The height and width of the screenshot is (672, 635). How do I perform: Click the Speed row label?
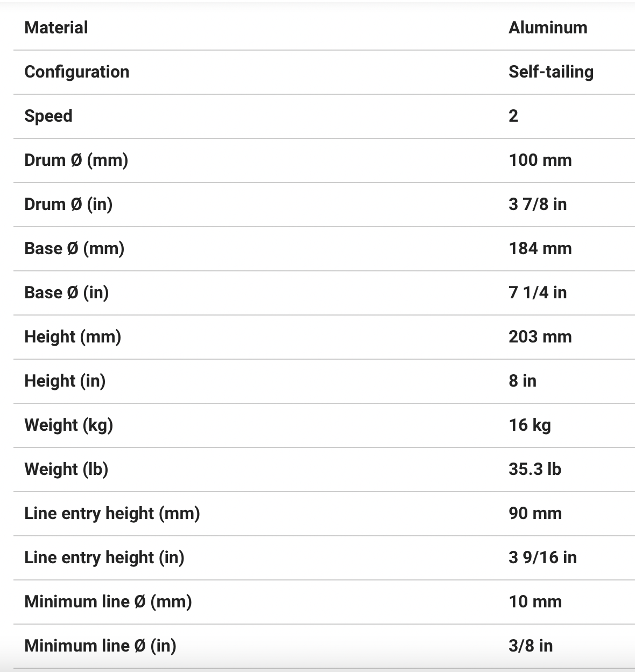(x=48, y=116)
